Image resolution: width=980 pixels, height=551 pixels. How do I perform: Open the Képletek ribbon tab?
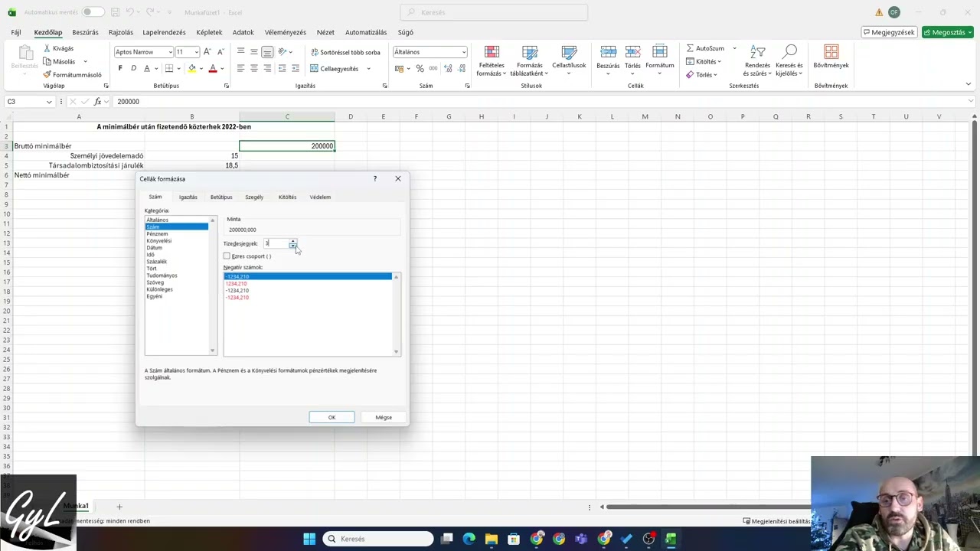point(209,32)
